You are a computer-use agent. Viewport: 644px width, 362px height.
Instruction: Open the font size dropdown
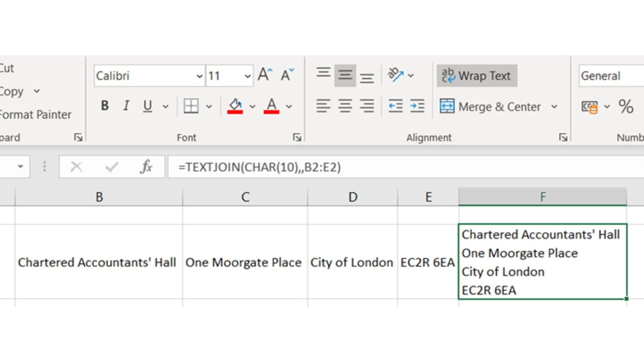[x=247, y=76]
